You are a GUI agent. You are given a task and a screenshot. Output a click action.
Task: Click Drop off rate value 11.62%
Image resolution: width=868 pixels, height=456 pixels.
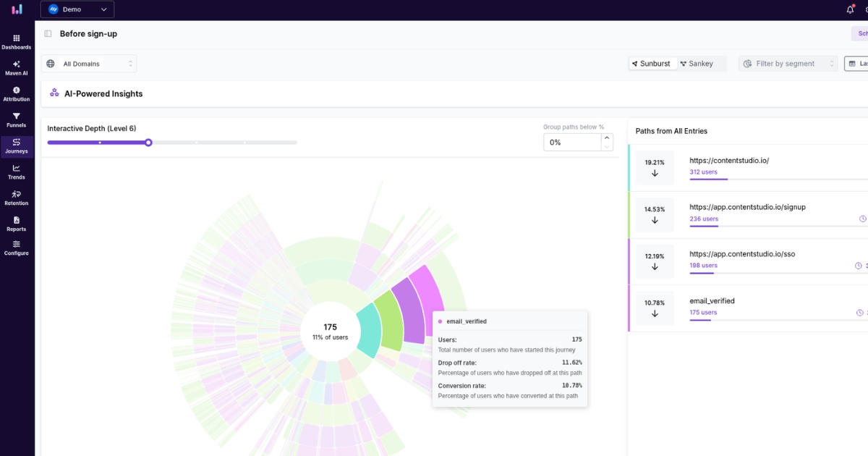point(571,363)
